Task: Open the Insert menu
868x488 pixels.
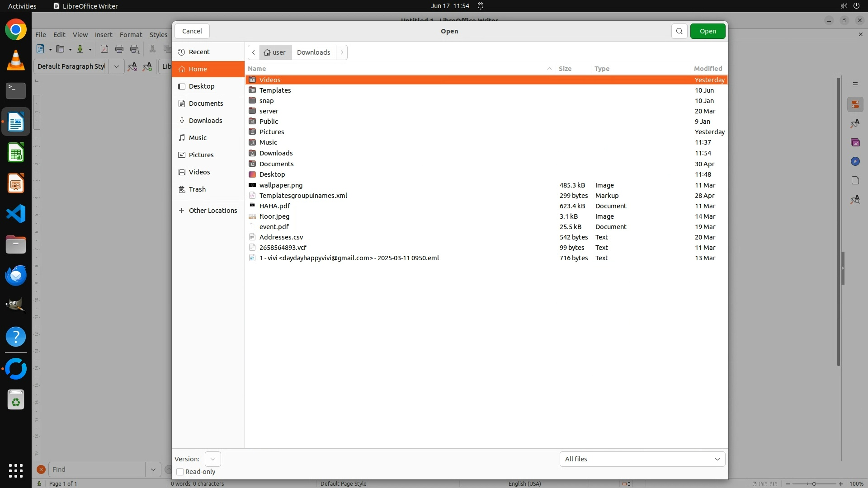Action: pos(103,35)
